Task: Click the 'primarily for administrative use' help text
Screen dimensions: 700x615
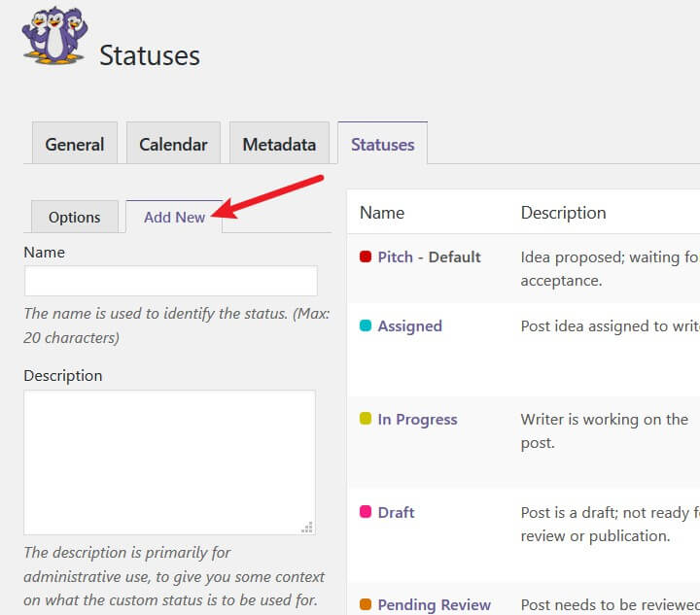Action: click(x=174, y=576)
